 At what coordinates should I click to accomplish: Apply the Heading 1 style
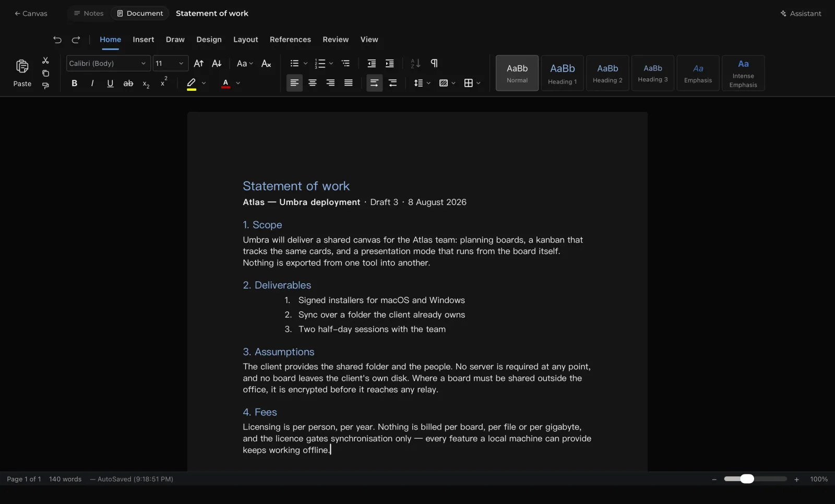(562, 73)
